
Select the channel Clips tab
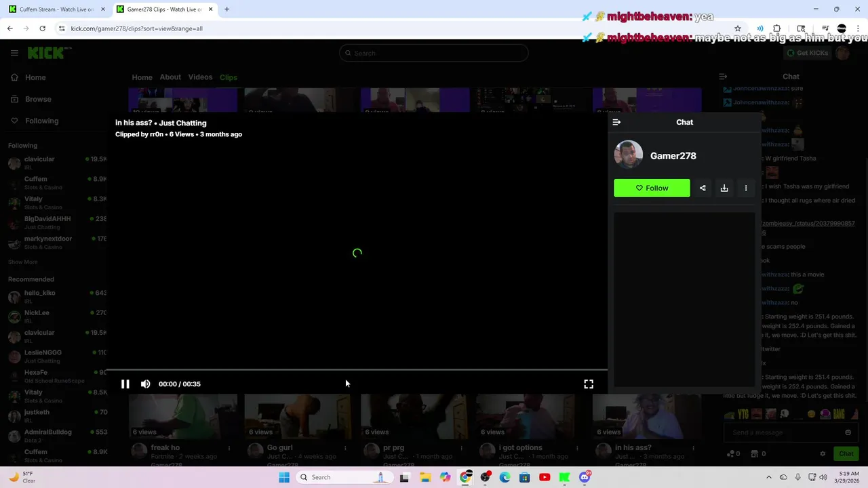click(229, 77)
